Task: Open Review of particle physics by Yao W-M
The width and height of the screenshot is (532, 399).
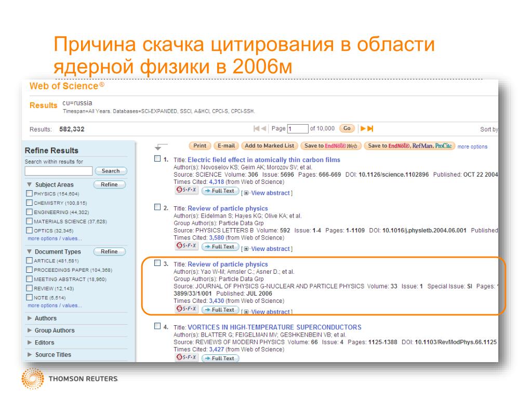Action: [x=228, y=264]
